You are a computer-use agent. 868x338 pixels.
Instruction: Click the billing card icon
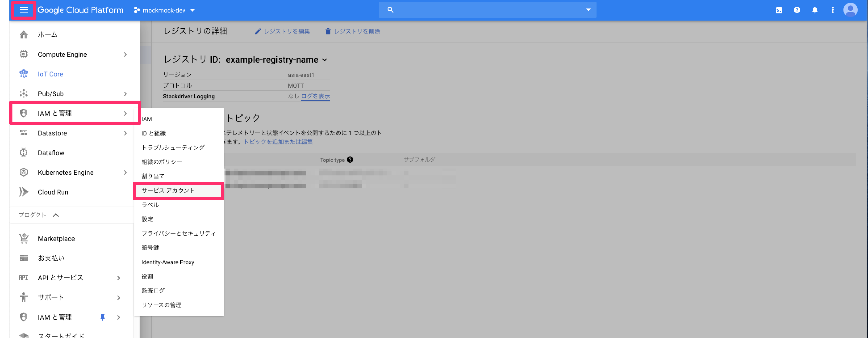[24, 258]
